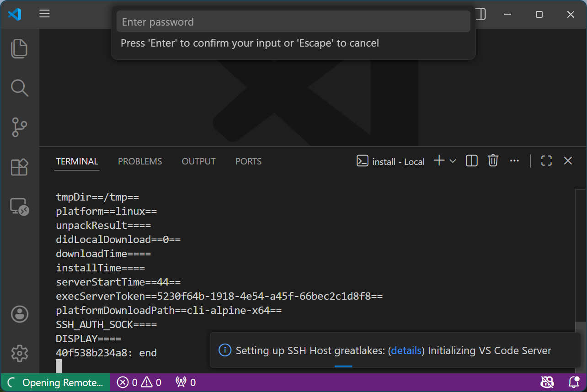This screenshot has width=587, height=392.
Task: Kill the active terminal with the trash icon
Action: click(493, 160)
